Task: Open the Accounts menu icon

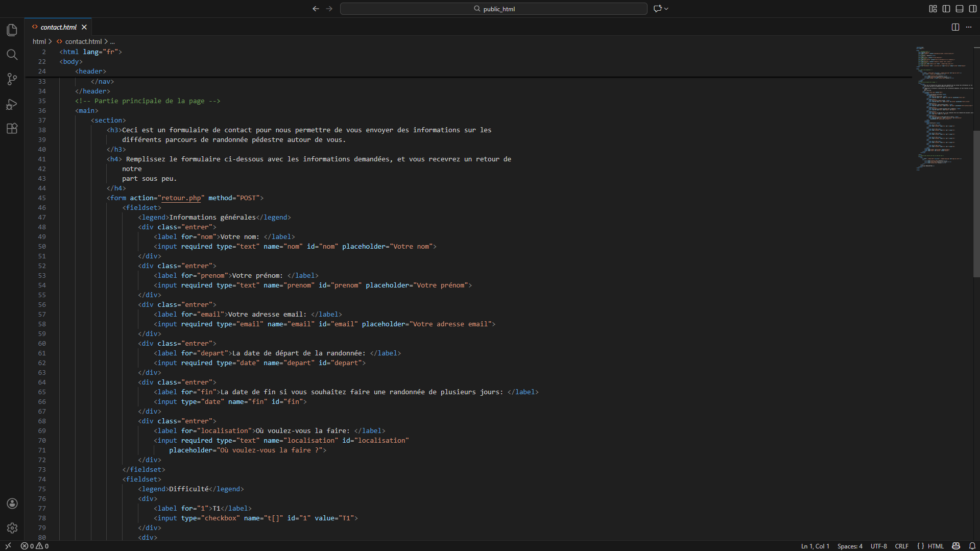Action: tap(12, 504)
